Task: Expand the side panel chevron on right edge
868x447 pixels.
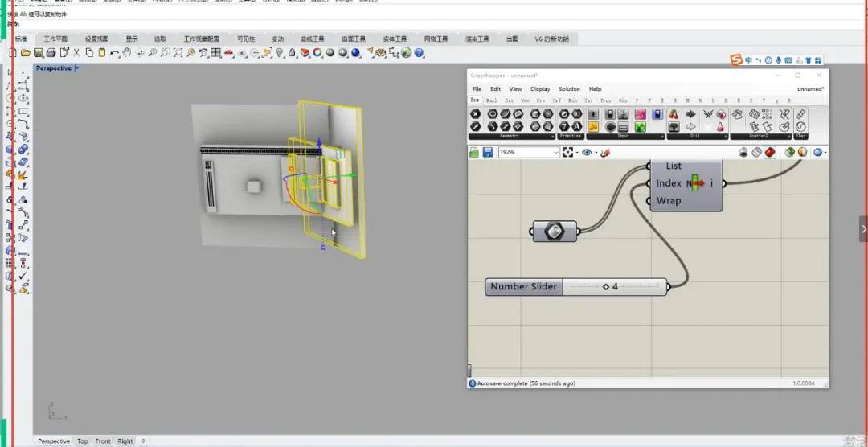Action: tap(863, 229)
